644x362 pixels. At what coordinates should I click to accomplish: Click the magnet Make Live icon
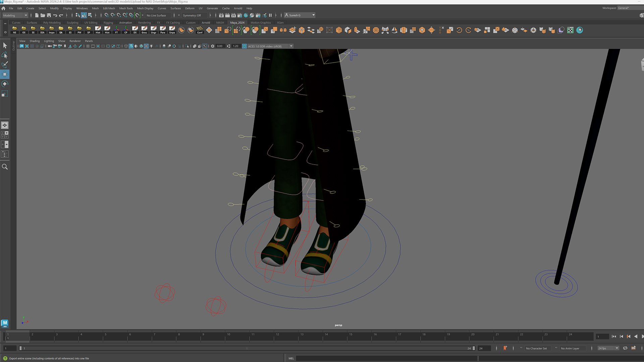coord(137,15)
